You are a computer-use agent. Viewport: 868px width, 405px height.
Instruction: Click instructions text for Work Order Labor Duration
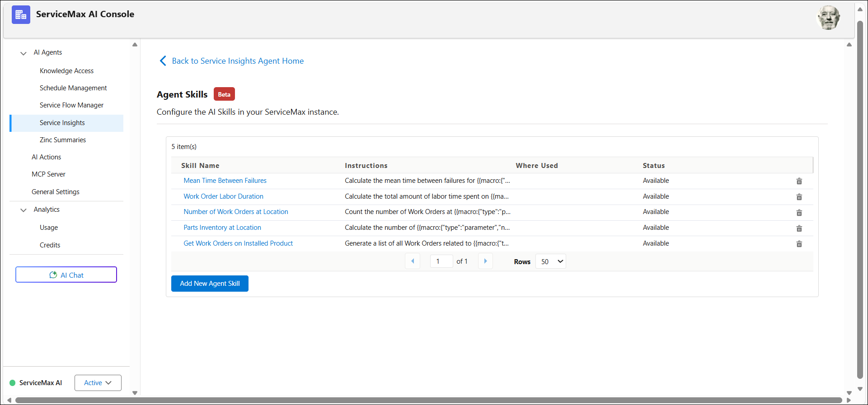[427, 196]
